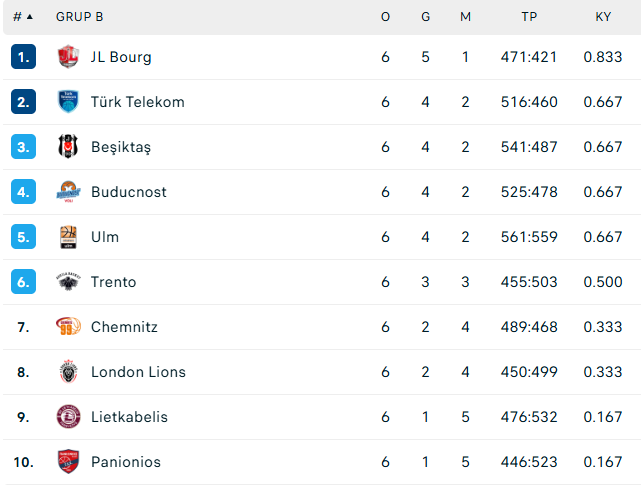Image resolution: width=641 pixels, height=493 pixels.
Task: Click the Trento team logo
Action: (x=68, y=282)
